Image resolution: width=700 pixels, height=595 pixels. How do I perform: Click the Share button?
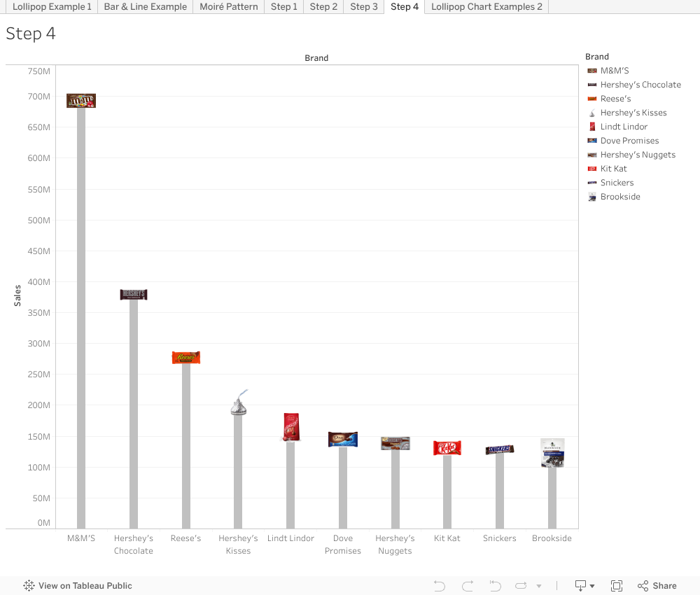click(x=657, y=585)
